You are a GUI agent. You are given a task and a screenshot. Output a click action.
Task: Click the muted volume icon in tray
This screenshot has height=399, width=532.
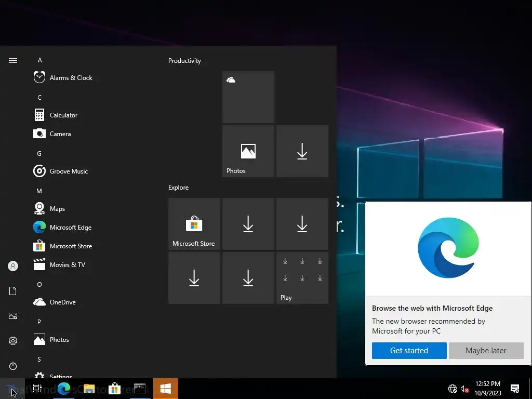[465, 389]
